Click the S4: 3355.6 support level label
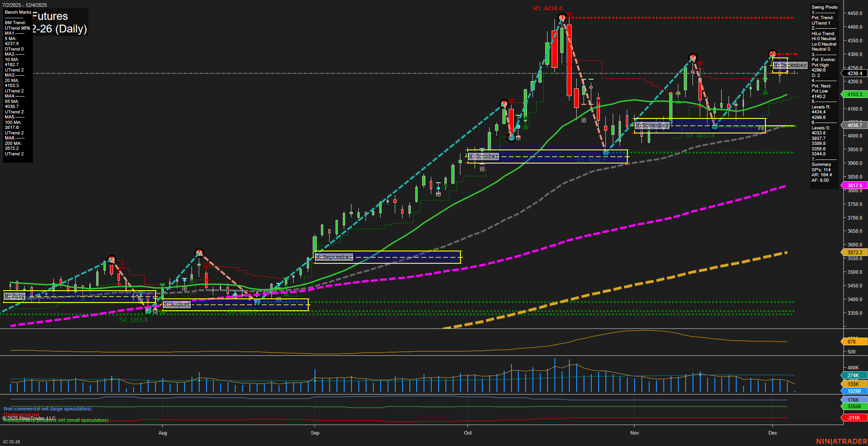 (x=134, y=319)
